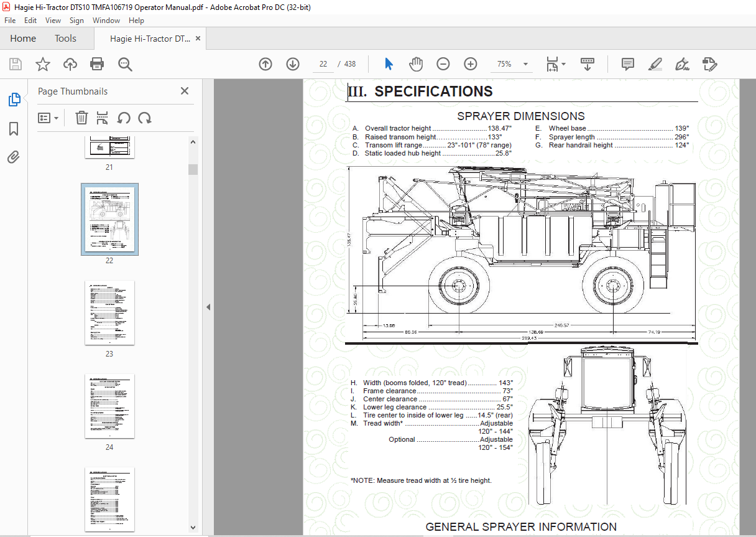Screen dimensions: 756x537
Task: Bookmark this file with the star icon
Action: (x=43, y=64)
